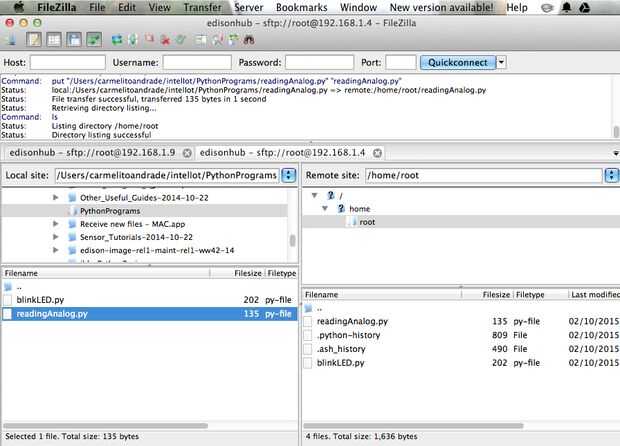The height and width of the screenshot is (446, 620).
Task: Open the Bookmarks menu
Action: tap(301, 7)
